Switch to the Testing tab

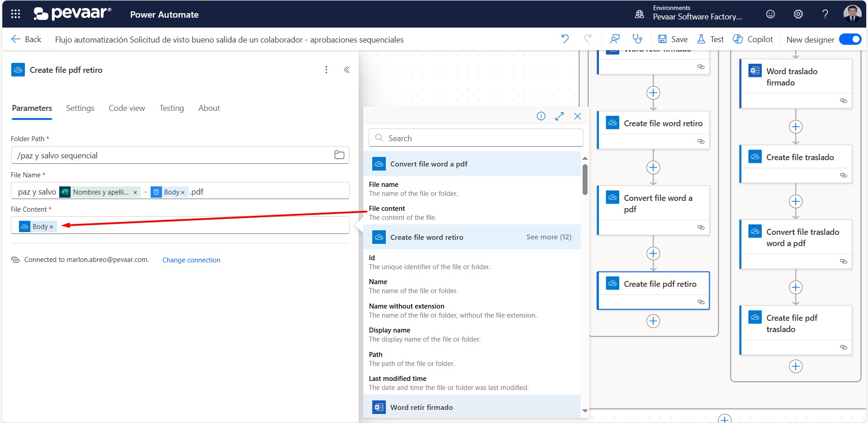click(171, 108)
